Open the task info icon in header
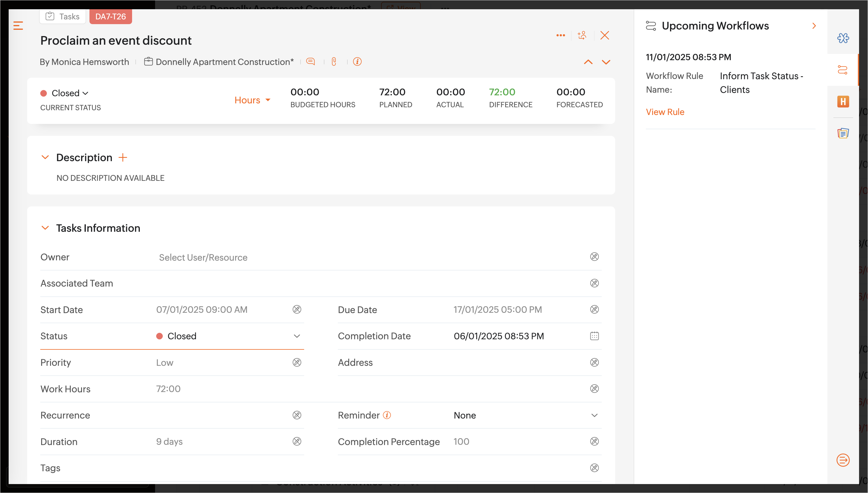 point(357,61)
